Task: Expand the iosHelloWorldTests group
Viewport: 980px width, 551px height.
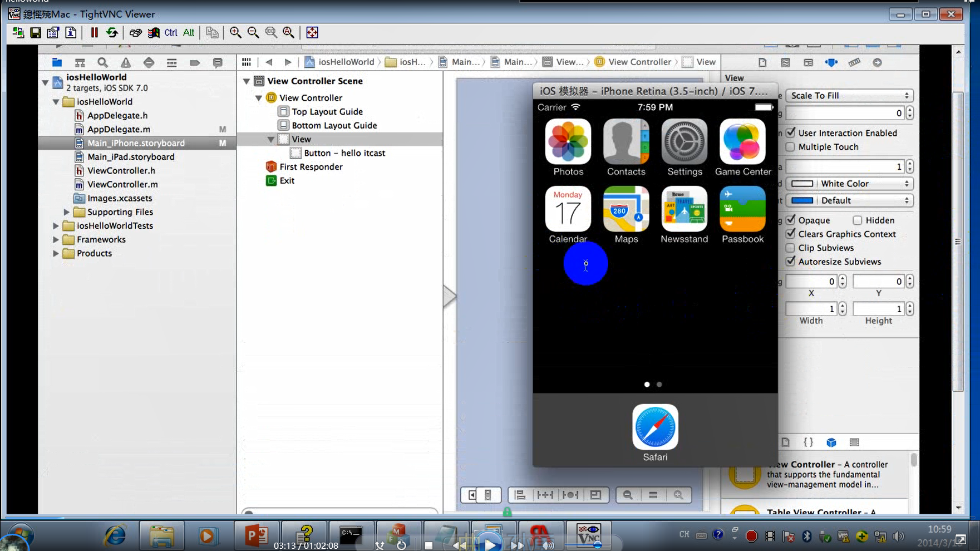Action: click(x=56, y=226)
